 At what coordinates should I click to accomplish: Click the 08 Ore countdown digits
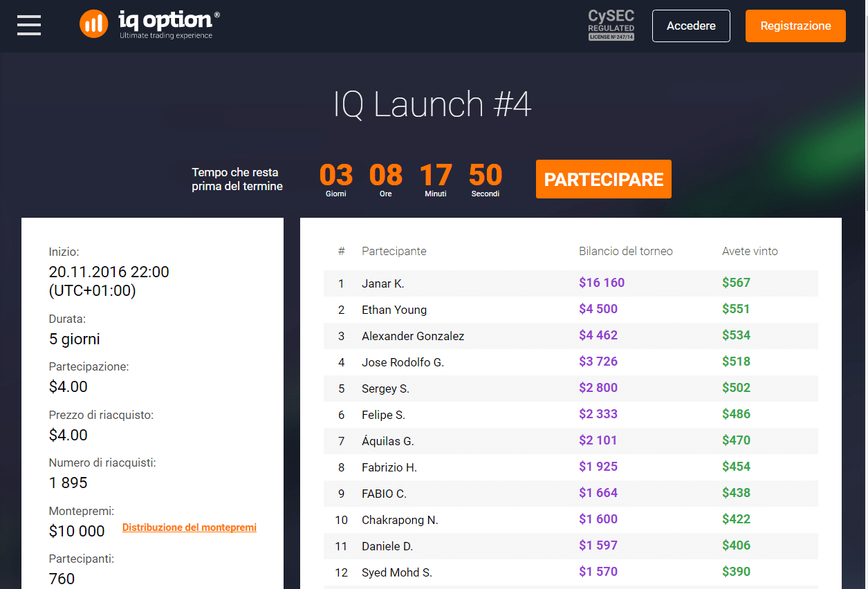386,175
